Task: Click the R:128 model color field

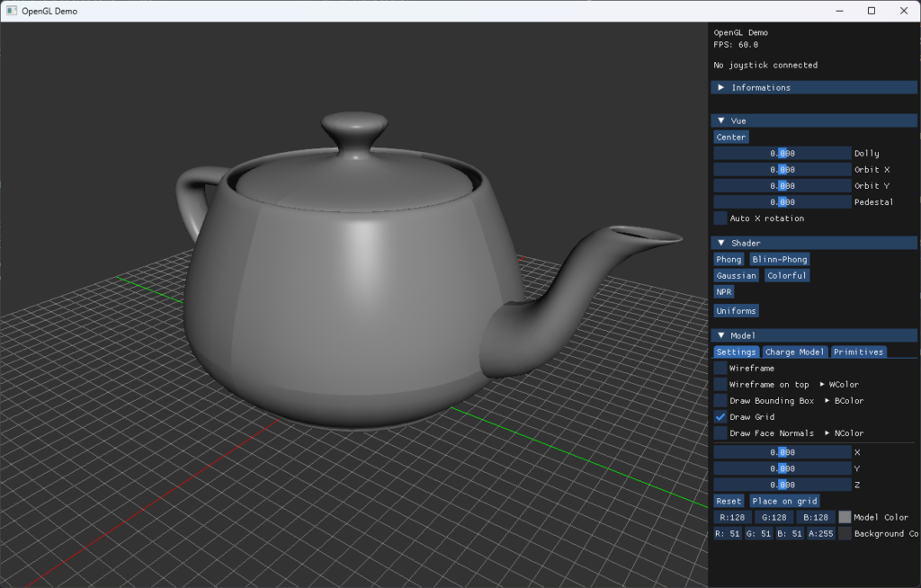Action: 732,518
